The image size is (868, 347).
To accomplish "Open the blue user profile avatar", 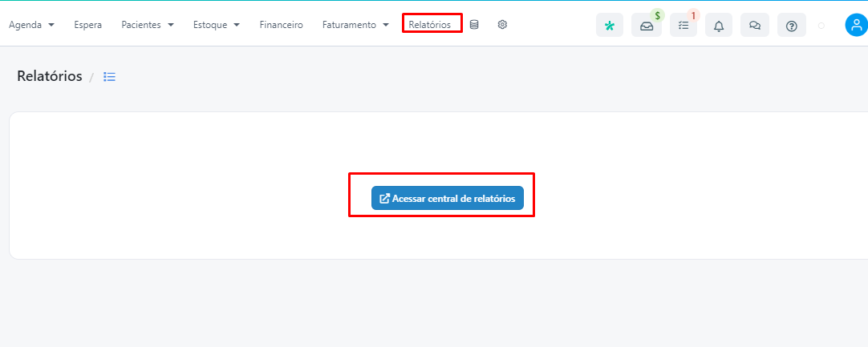I will click(856, 26).
